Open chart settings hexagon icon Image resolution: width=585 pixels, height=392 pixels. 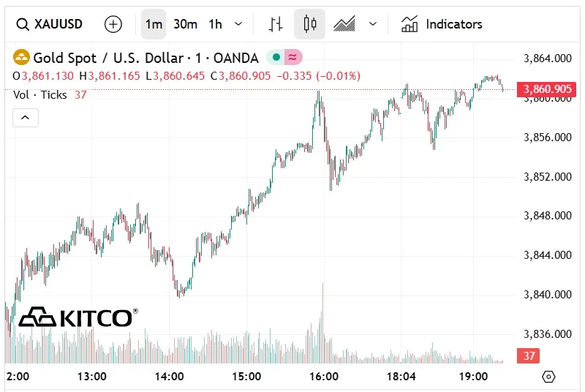tap(549, 377)
